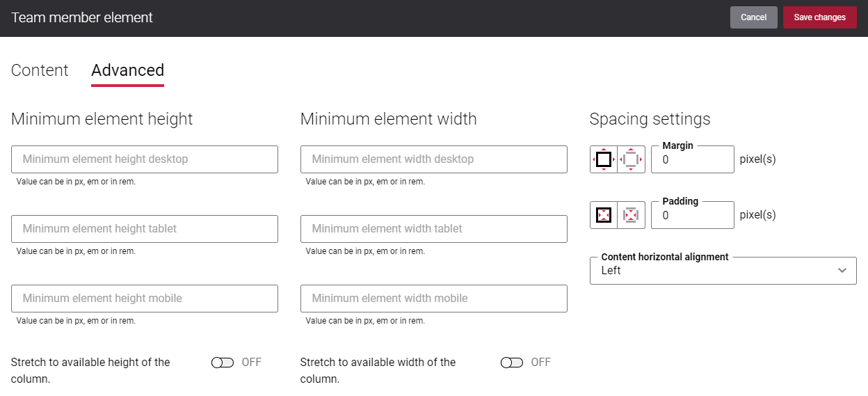Open Content horizontal alignment dropdown

pos(723,271)
